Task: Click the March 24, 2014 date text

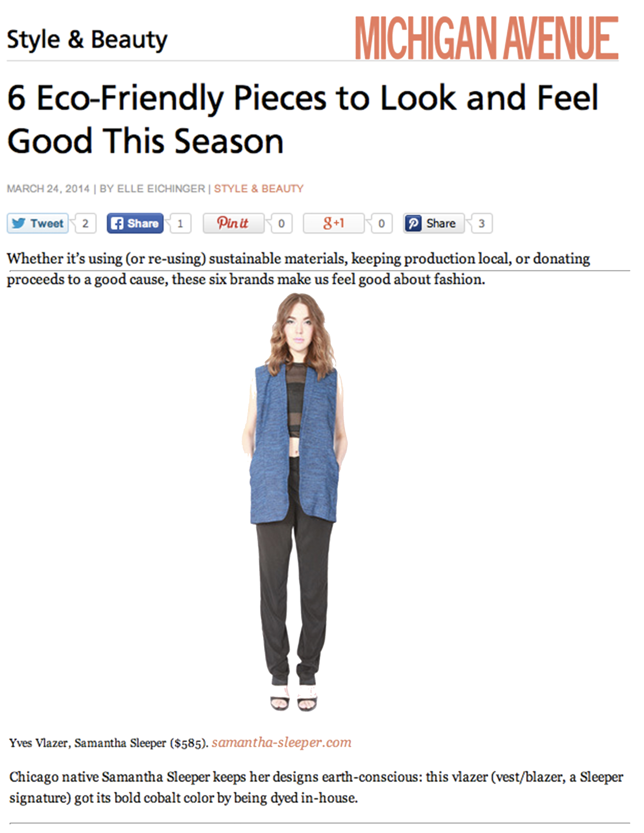Action: point(48,189)
